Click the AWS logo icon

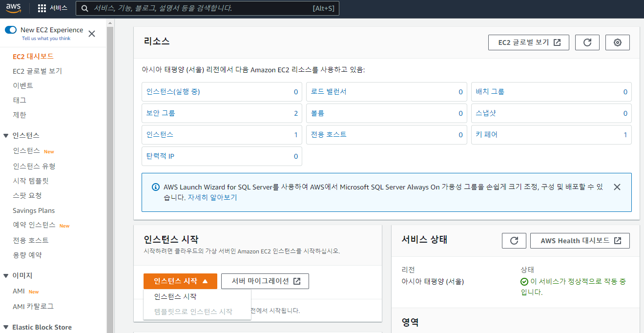[x=14, y=8]
